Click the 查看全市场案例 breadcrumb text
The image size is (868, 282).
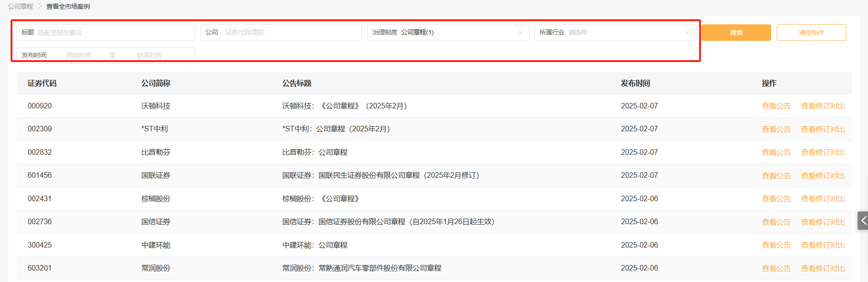[x=68, y=6]
